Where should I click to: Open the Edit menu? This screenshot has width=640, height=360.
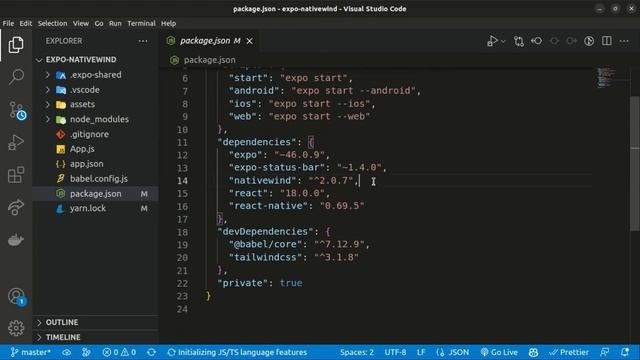pyautogui.click(x=25, y=23)
